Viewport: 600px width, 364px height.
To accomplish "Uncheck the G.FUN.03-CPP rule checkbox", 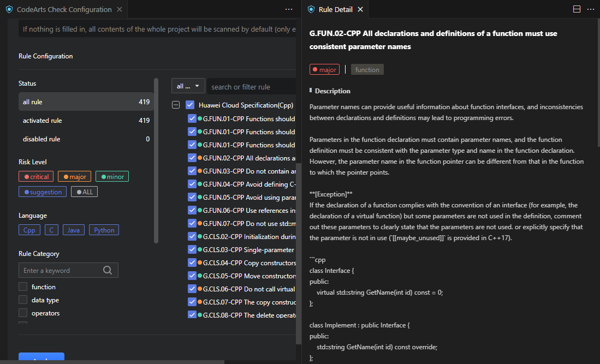I will 192,171.
